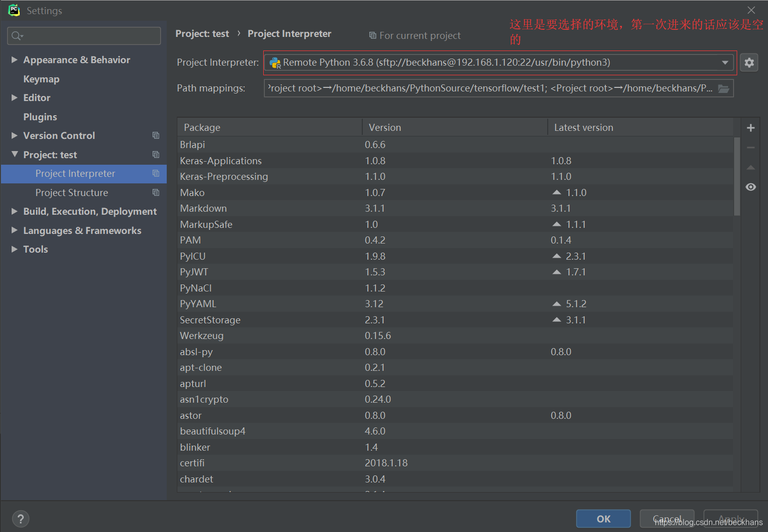Select the Keras-Preprocessing package row

455,176
